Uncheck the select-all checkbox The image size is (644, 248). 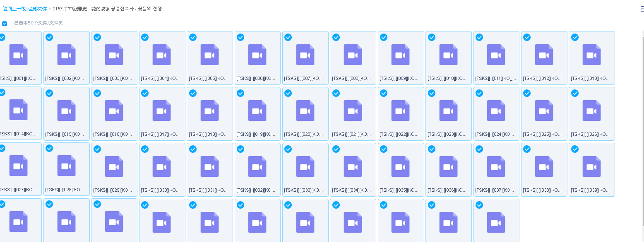point(5,24)
